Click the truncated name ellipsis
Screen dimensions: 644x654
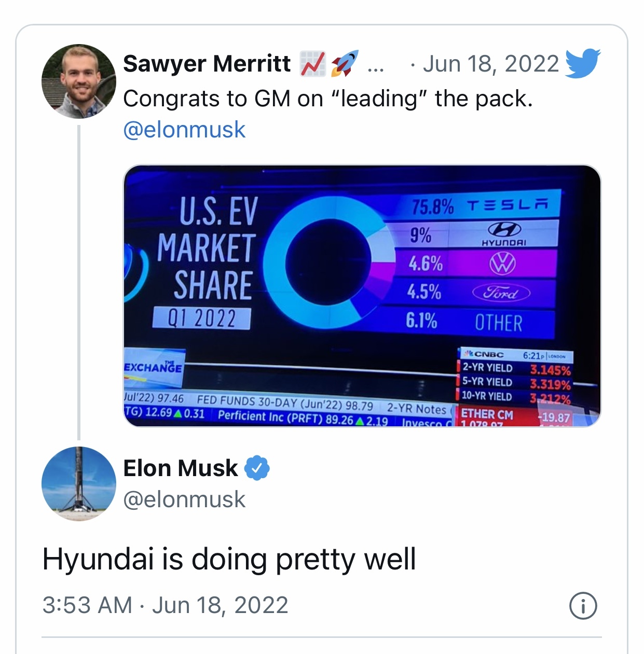pyautogui.click(x=375, y=66)
